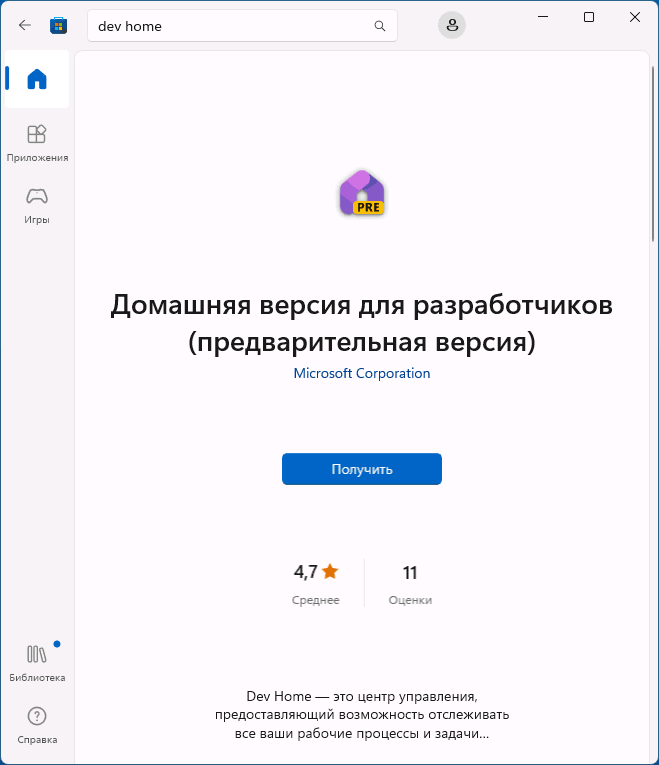Open Библиотека in sidebar
Viewport: 659px width, 765px height.
coord(37,663)
